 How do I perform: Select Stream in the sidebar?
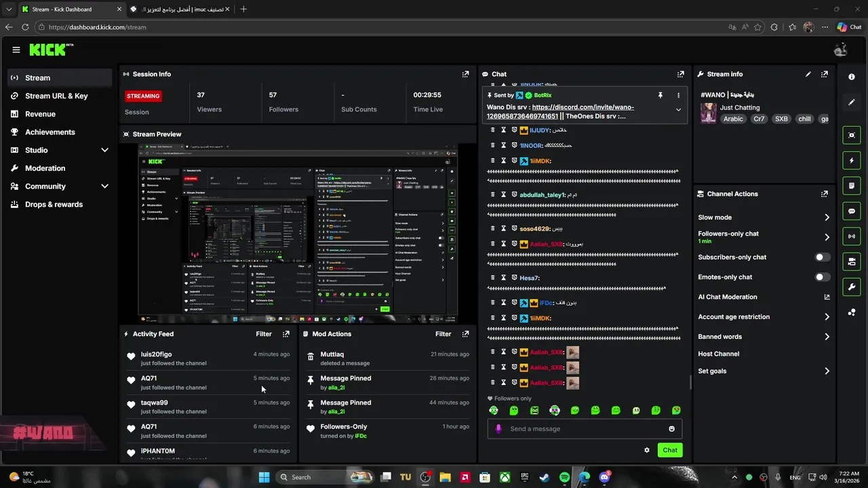point(60,78)
